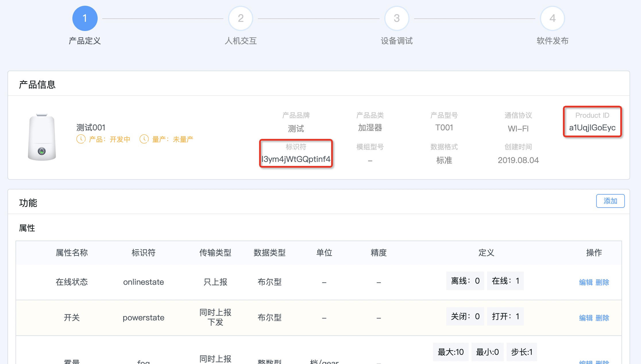Screen dimensions: 641x364
Task: Click step 1 circle 产品定义
Action: (85, 18)
